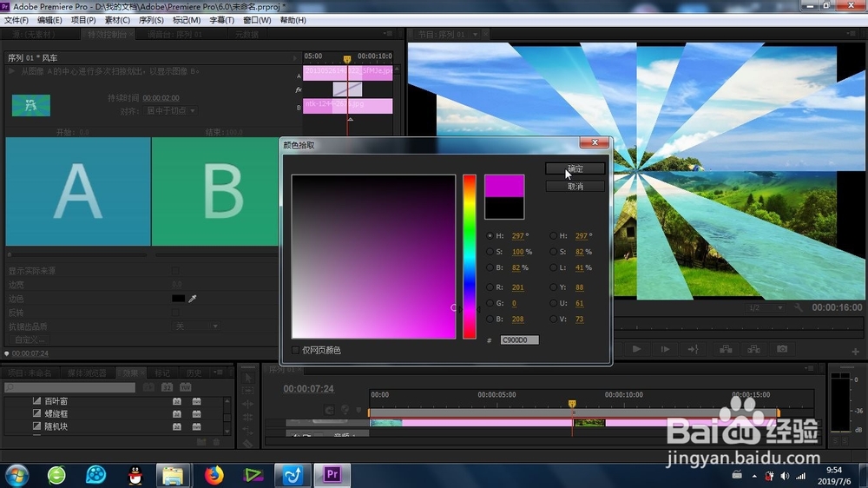
Task: Open the 窗口(W) menu
Action: (x=258, y=20)
